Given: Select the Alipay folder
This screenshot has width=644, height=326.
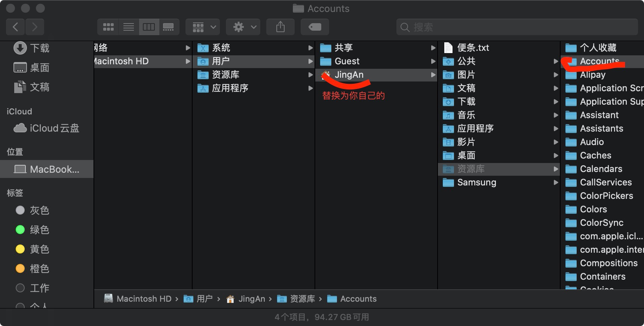Looking at the screenshot, I should coord(592,75).
